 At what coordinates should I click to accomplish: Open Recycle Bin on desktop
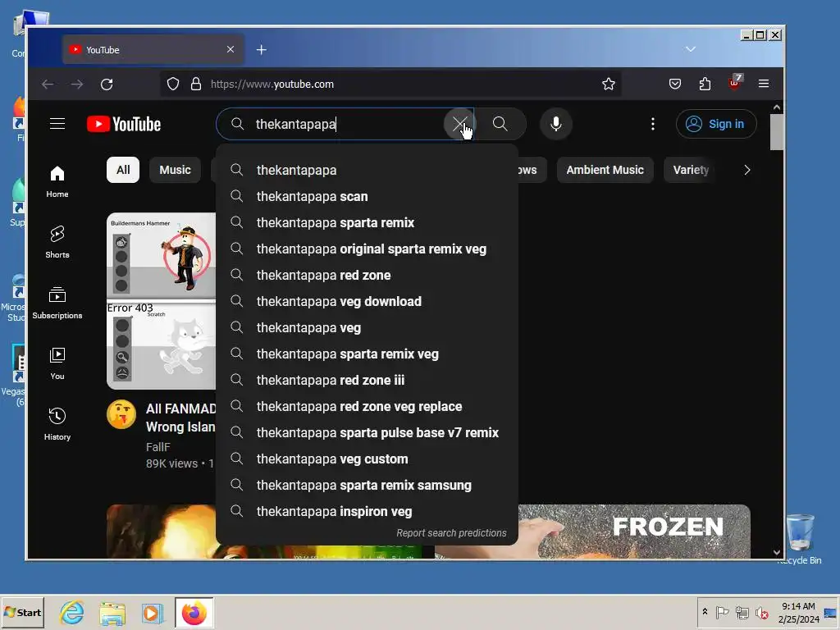799,537
